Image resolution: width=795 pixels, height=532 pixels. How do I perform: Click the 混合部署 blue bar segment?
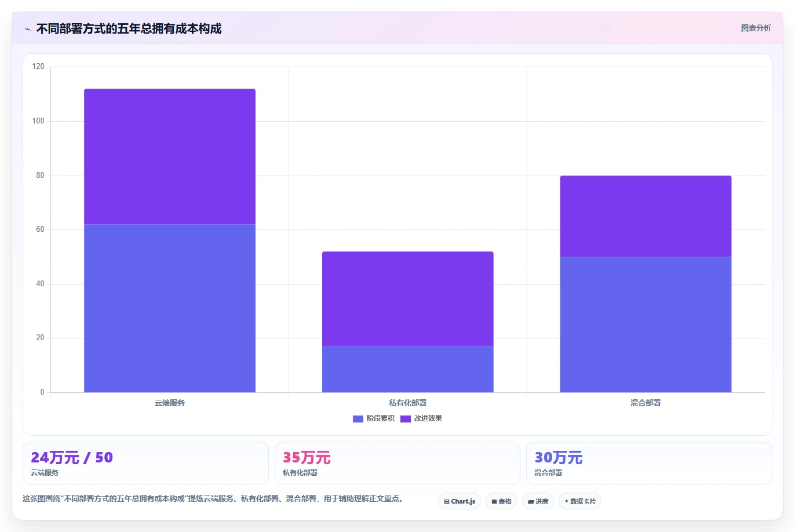[x=646, y=325]
